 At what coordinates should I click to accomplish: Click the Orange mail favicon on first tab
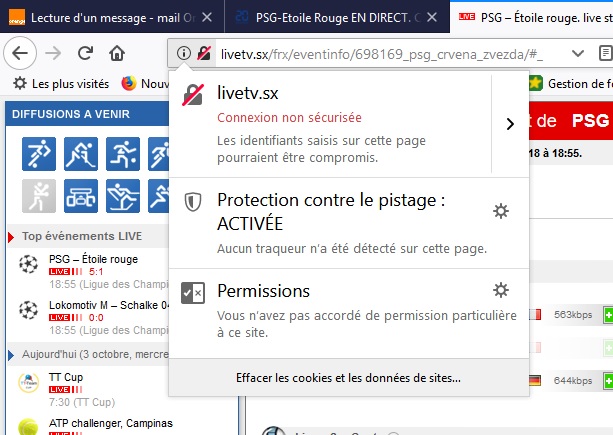[x=17, y=17]
